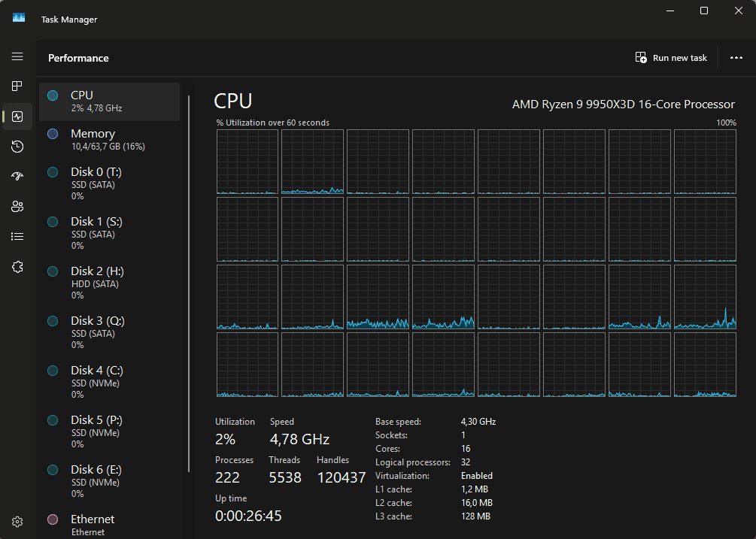Minimize the Task Manager window
This screenshot has width=756, height=539.
(670, 11)
